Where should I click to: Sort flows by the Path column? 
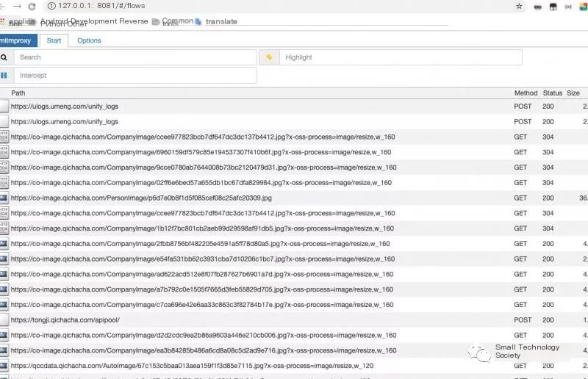[18, 93]
